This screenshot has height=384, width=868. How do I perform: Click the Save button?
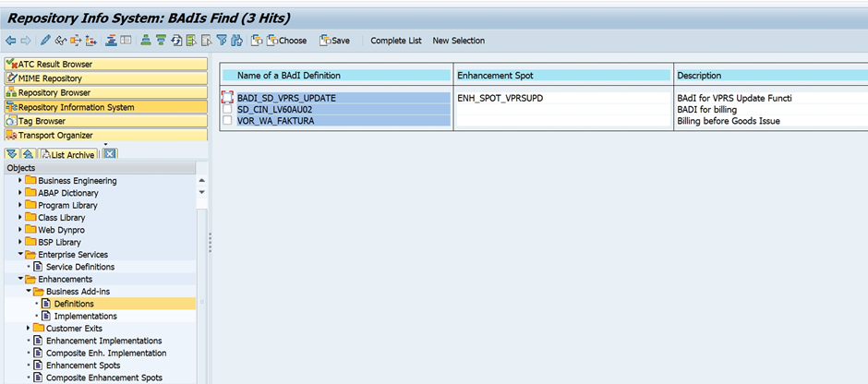pyautogui.click(x=334, y=41)
